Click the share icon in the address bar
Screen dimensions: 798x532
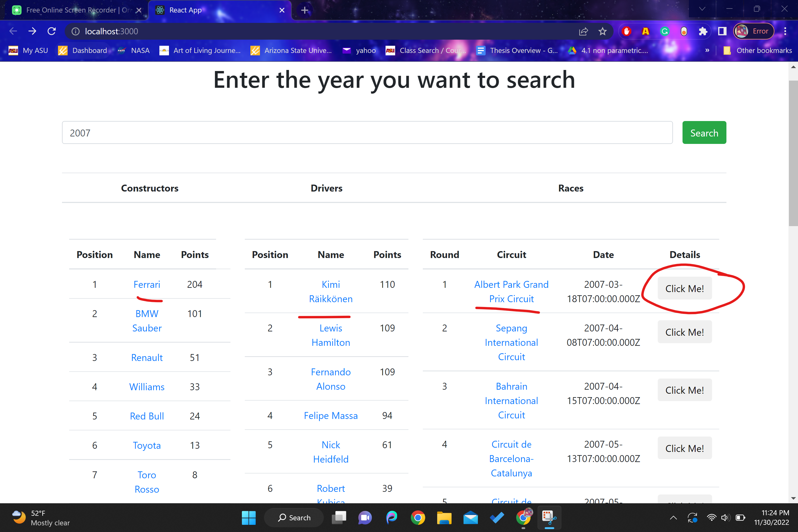tap(583, 31)
